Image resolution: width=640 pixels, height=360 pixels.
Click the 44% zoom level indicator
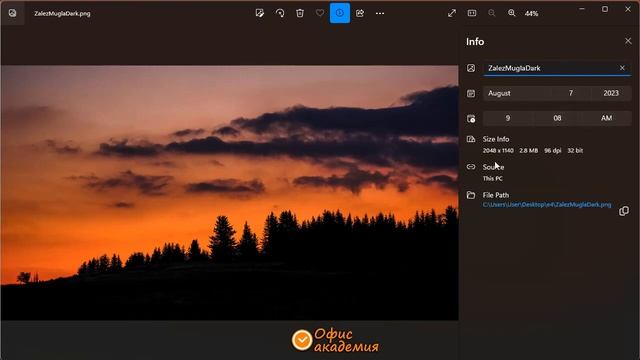531,13
